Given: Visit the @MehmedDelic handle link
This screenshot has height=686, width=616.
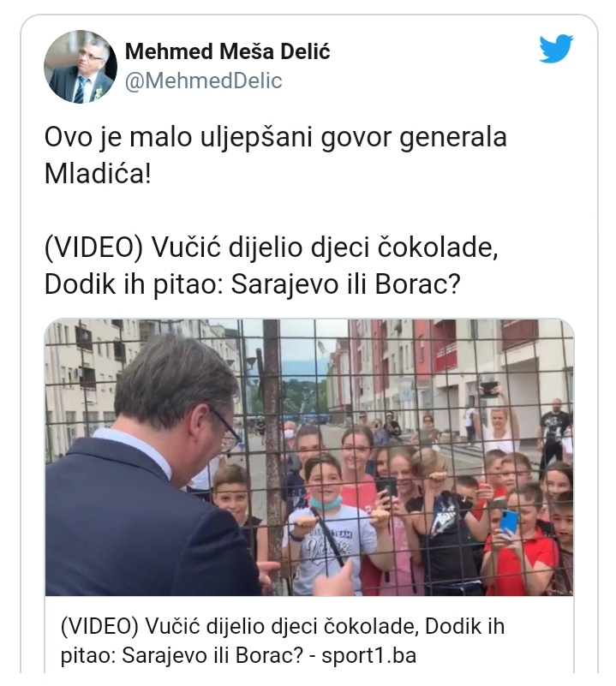Looking at the screenshot, I should pyautogui.click(x=204, y=81).
